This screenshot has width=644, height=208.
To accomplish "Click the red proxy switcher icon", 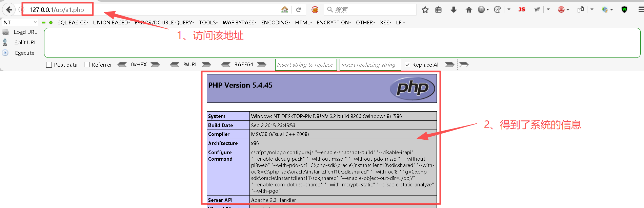I will [561, 9].
